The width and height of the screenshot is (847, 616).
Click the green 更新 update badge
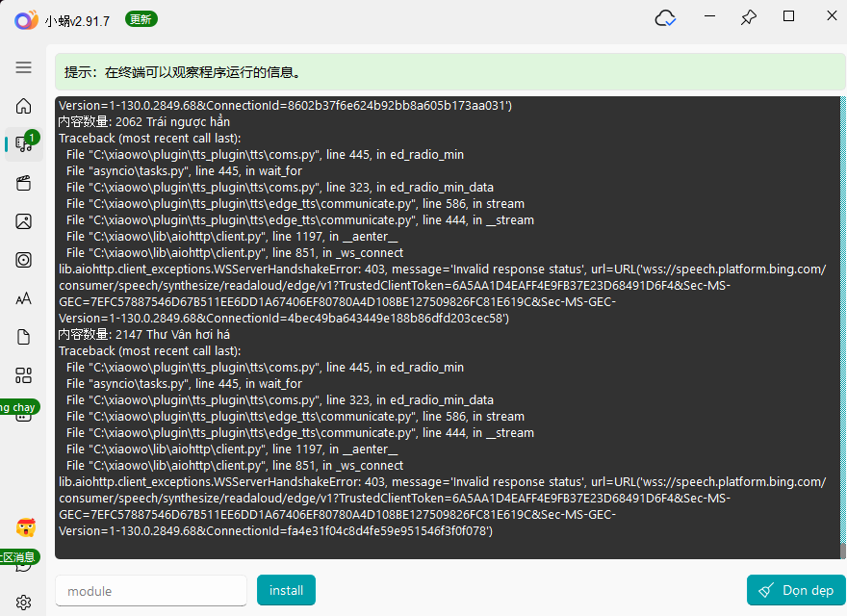(141, 19)
